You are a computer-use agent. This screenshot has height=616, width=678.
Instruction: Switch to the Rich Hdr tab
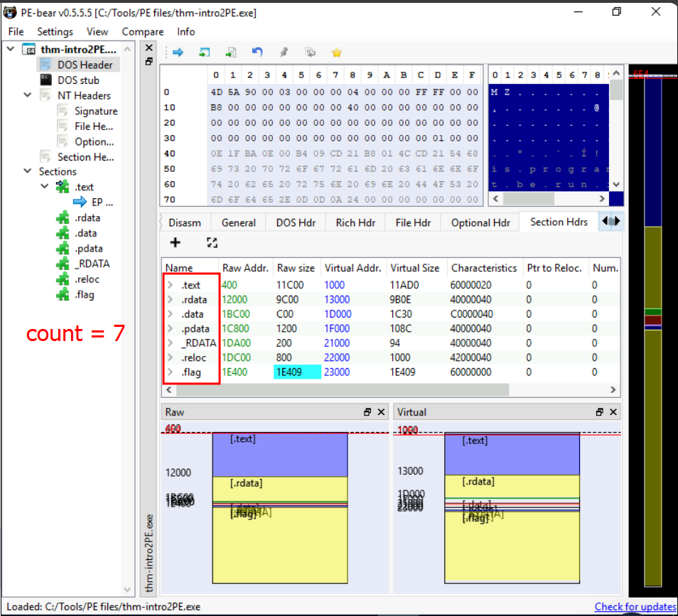pyautogui.click(x=355, y=223)
